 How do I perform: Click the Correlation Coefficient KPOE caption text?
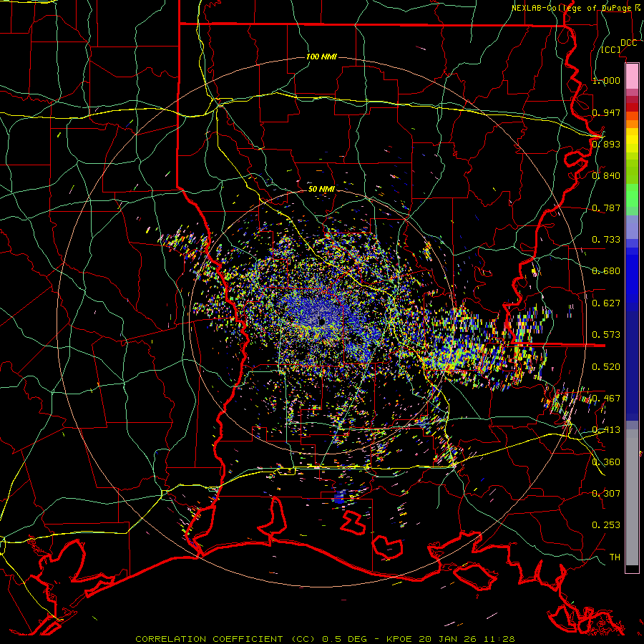pyautogui.click(x=325, y=639)
